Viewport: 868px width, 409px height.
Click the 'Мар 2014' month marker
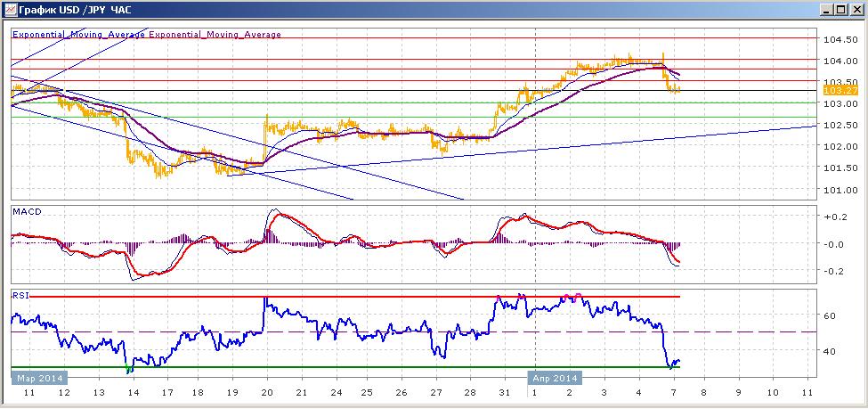coord(39,379)
